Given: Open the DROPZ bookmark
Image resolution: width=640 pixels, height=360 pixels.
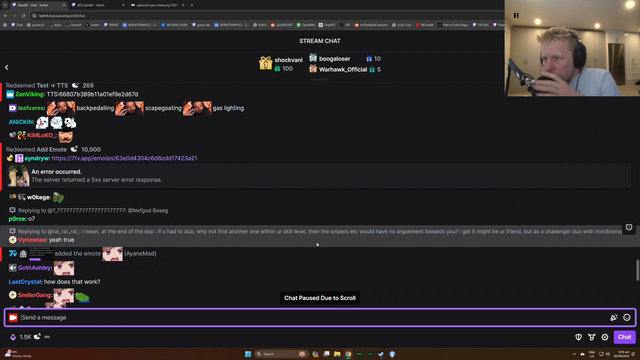Looking at the screenshot, I should [x=111, y=25].
